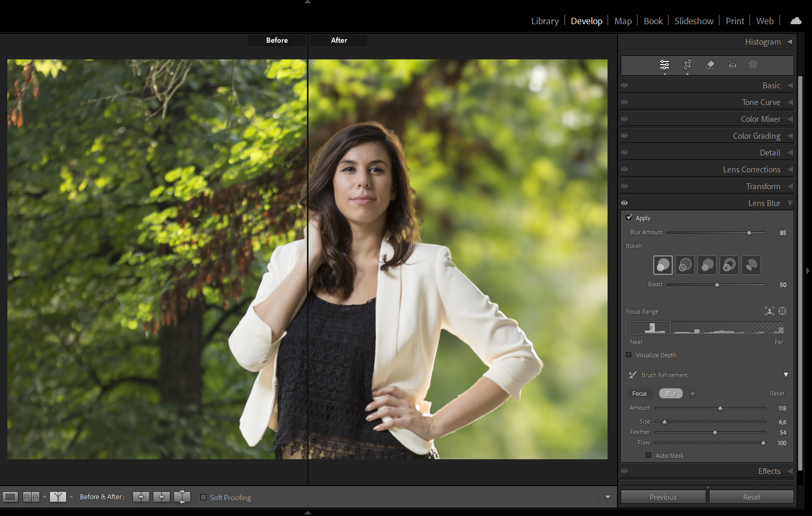Switch to the Library module

[x=544, y=21]
